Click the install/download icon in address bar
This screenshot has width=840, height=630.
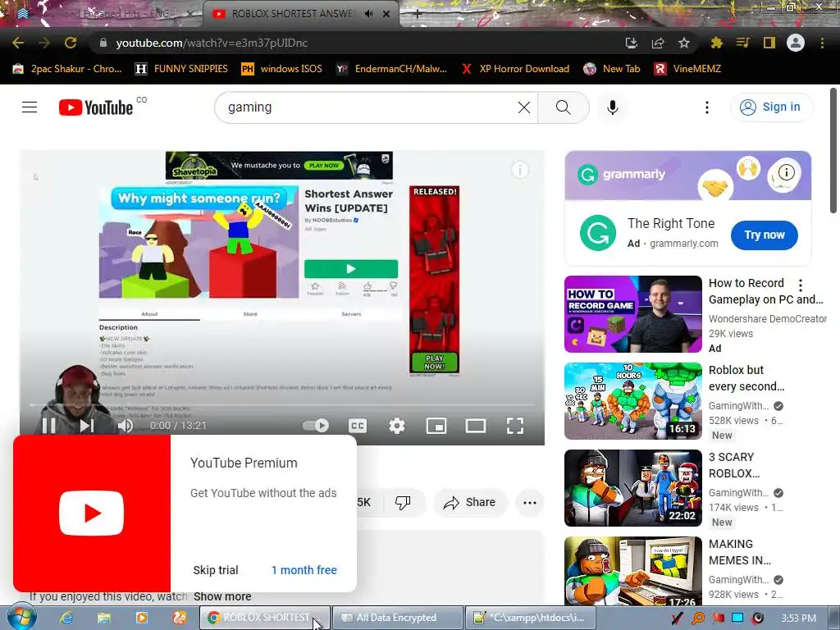click(632, 43)
